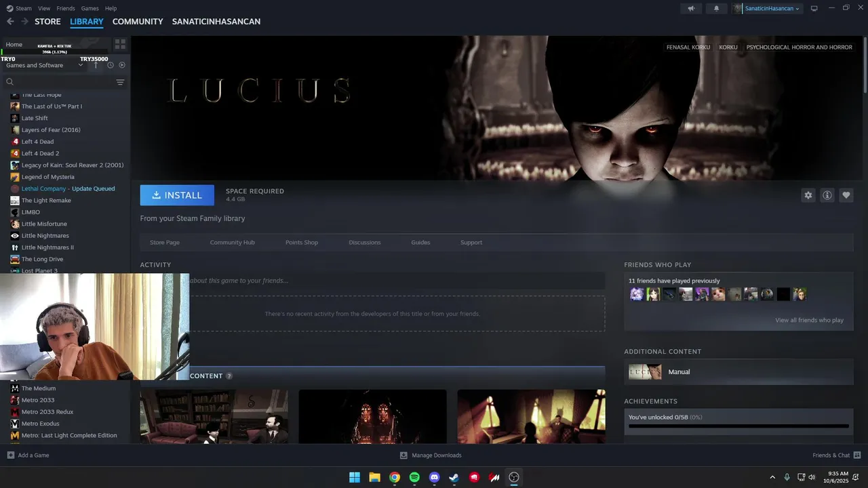Open Discord from taskbar
The image size is (868, 488).
pos(435,477)
